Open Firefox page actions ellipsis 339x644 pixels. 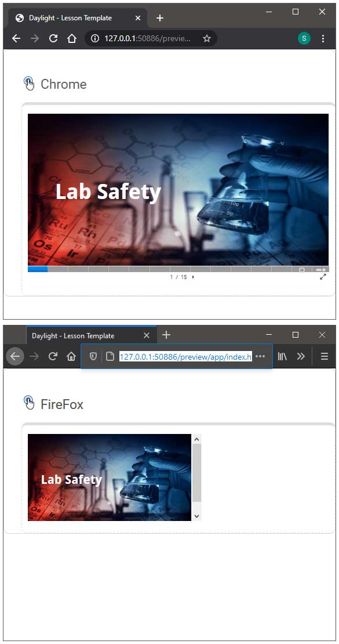pyautogui.click(x=260, y=356)
